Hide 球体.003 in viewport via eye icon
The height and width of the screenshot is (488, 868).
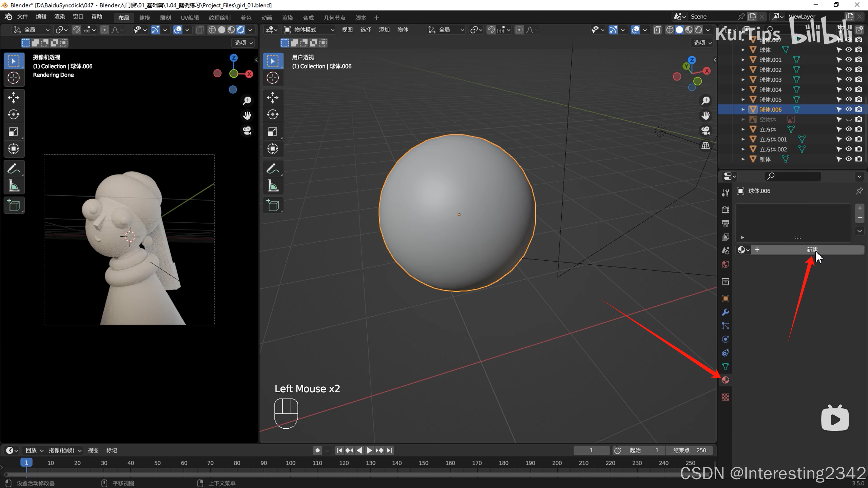coord(848,80)
